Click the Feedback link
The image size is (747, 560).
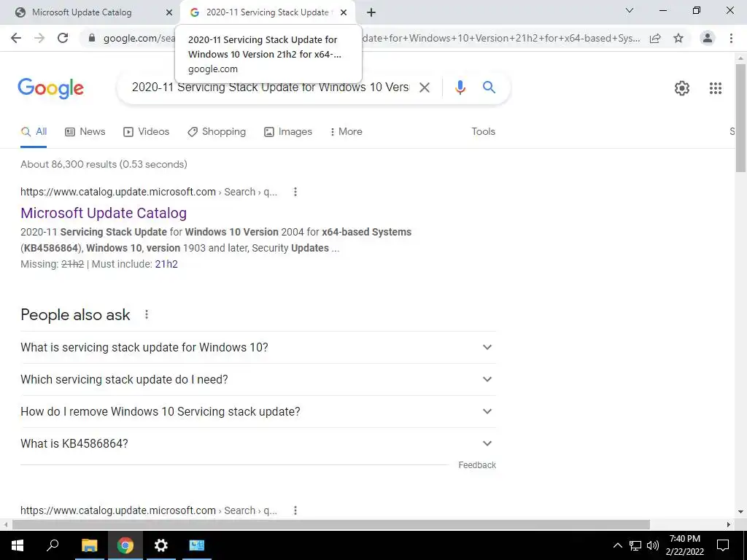tap(477, 464)
